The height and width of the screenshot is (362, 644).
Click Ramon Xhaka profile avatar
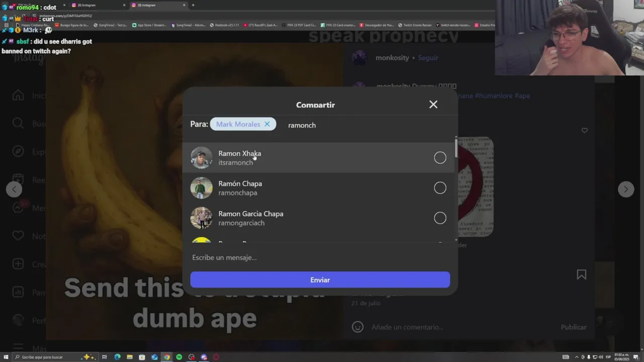coord(201,158)
